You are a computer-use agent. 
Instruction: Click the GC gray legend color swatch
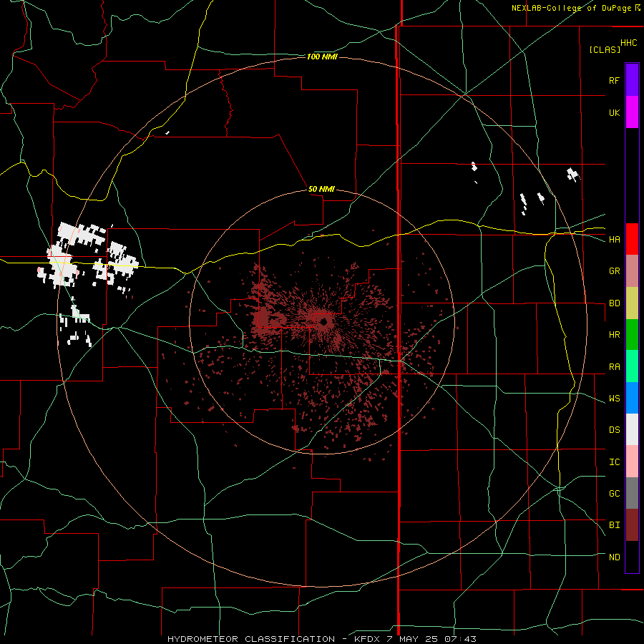click(632, 493)
